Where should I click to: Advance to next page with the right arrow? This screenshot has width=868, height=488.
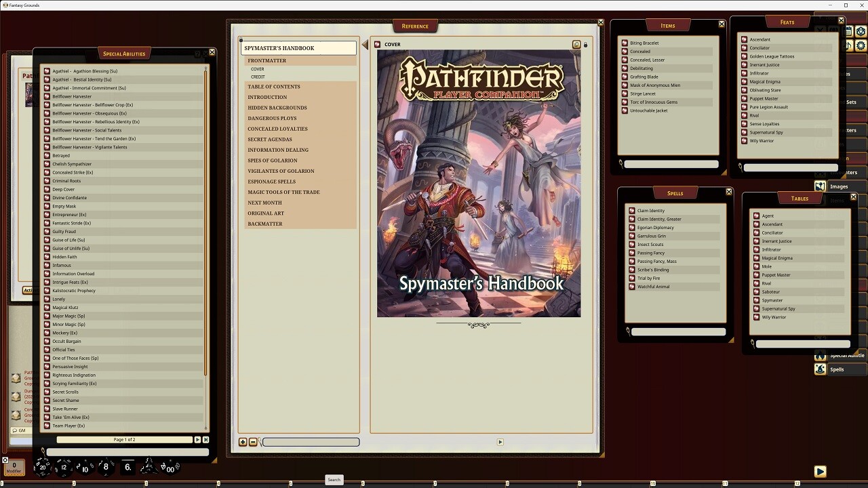click(x=500, y=441)
